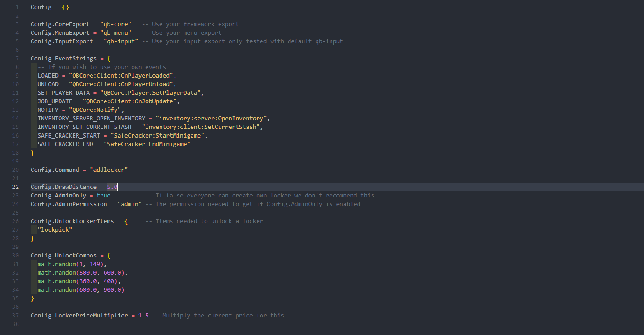Click "inventory:client:SetCurrentStash" string
Viewport: 644px width, 335px height.
click(201, 127)
